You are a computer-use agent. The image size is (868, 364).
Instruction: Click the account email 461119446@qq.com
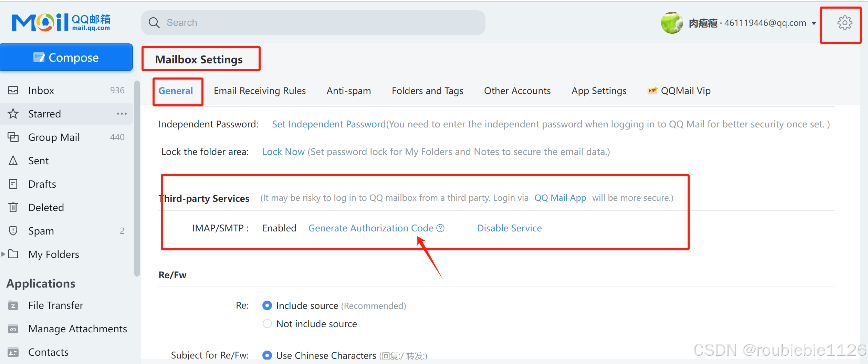[x=765, y=23]
